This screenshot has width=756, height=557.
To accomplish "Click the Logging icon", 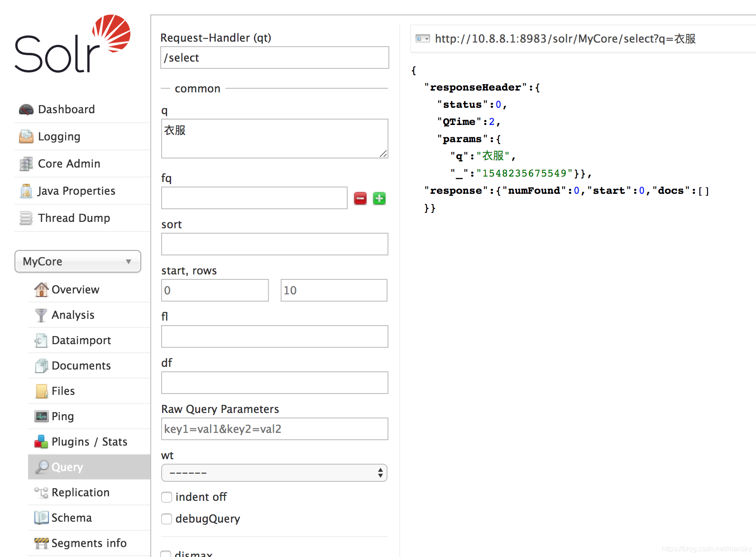I will 26,137.
